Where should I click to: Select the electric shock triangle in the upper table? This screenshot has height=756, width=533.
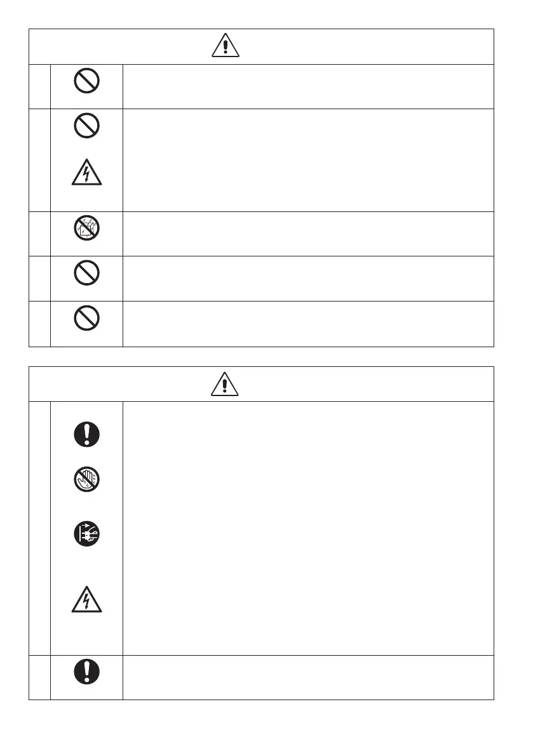(86, 171)
